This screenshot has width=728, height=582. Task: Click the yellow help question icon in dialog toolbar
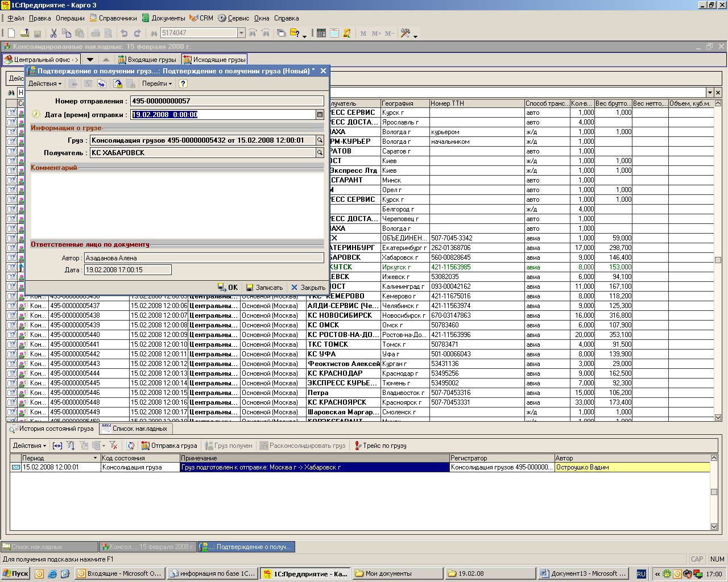point(183,84)
